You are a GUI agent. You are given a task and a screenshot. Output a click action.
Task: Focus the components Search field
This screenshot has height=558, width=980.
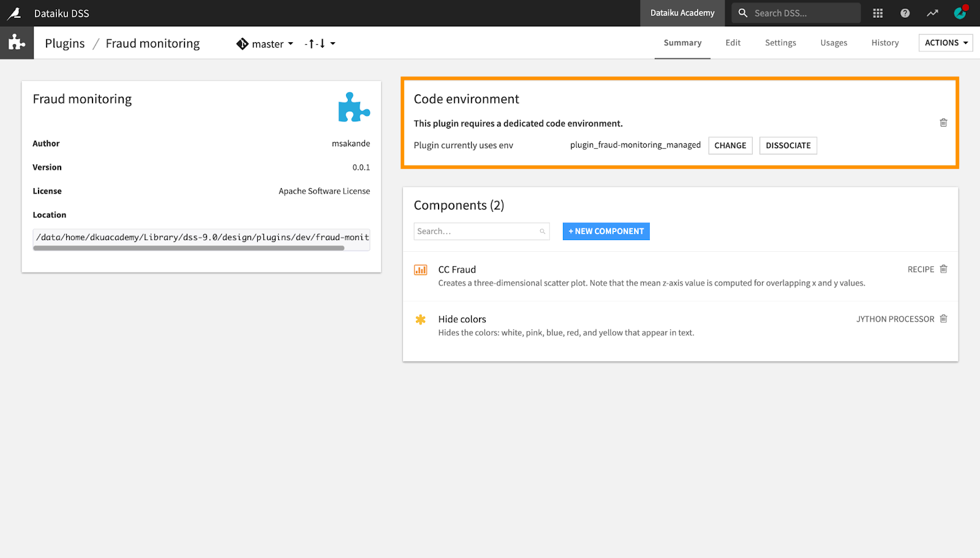pyautogui.click(x=481, y=232)
